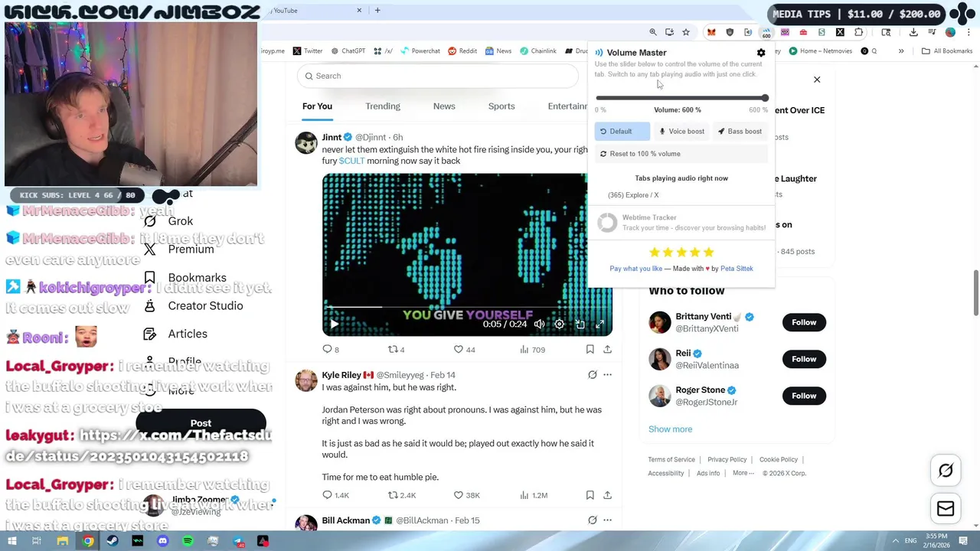
Task: Click the zoom magnifier in address bar
Action: pyautogui.click(x=653, y=32)
